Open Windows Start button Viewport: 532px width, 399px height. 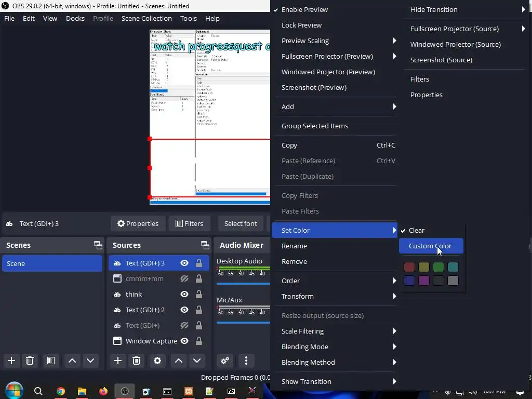pos(14,391)
